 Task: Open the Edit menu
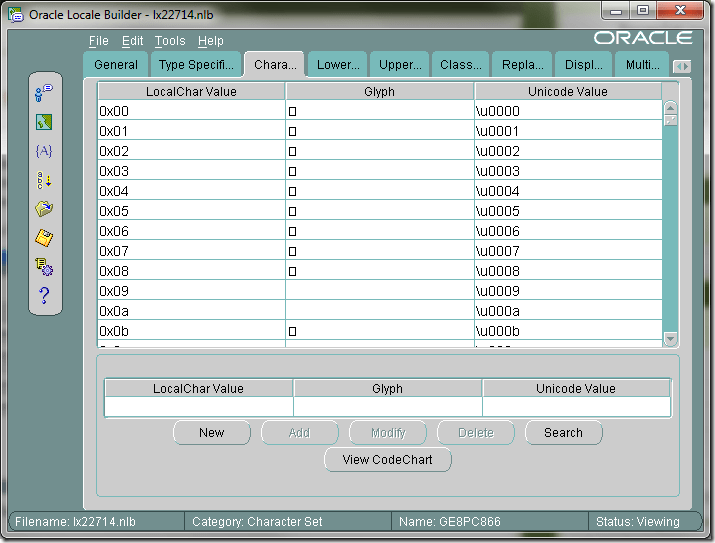132,41
